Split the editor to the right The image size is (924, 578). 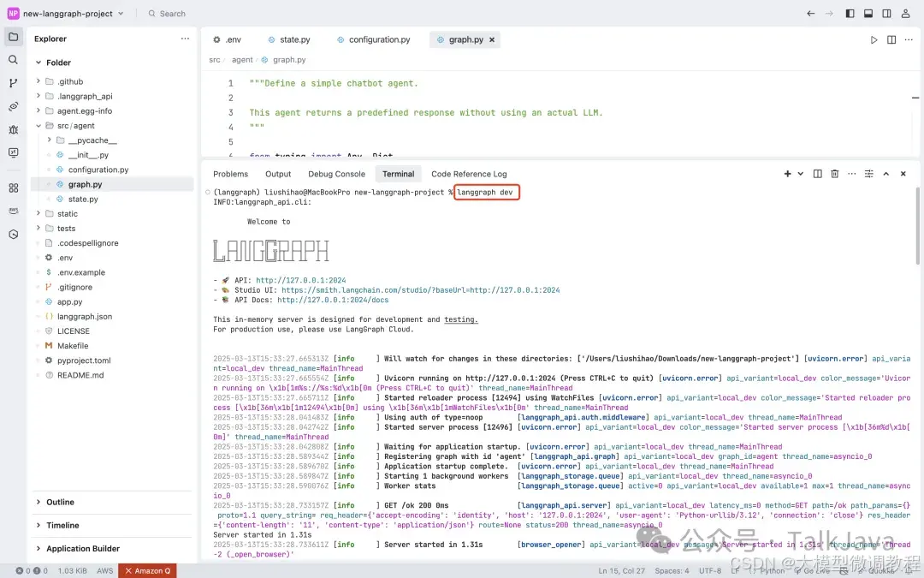tap(891, 39)
